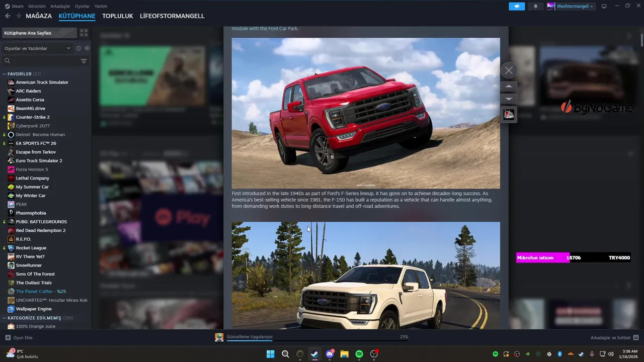Viewport: 644px width, 362px height.
Task: Click the NVIDIA system tray icon
Action: point(527,354)
